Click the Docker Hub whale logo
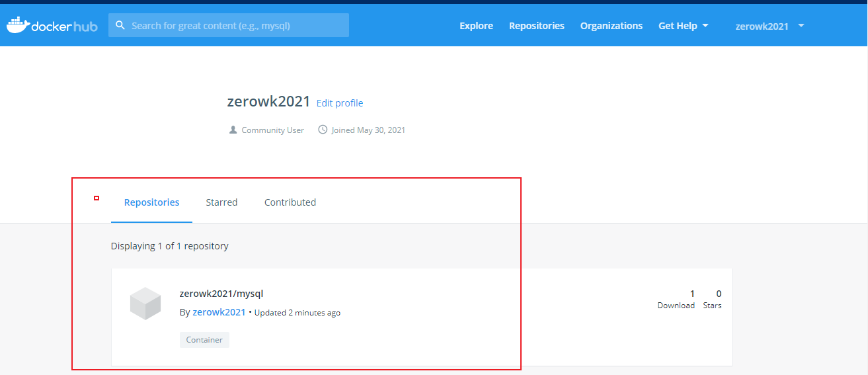 coord(52,25)
